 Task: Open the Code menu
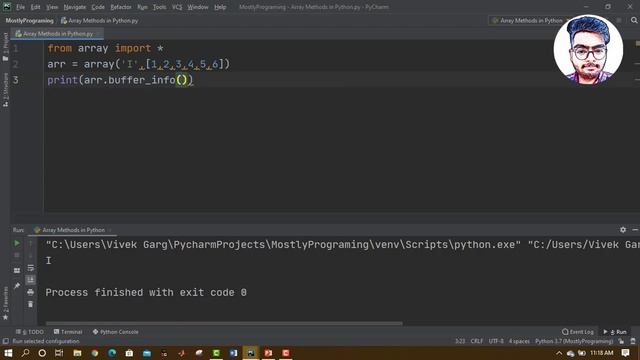click(98, 7)
